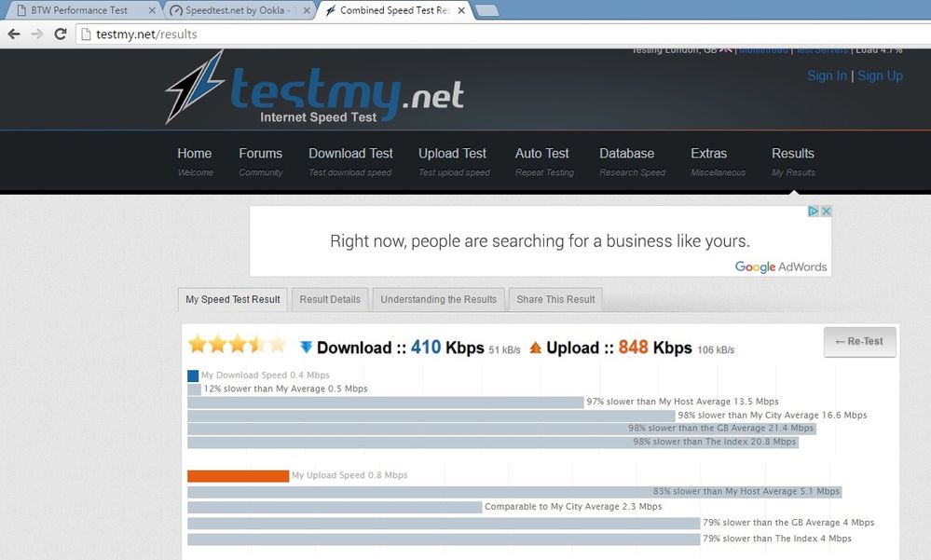
Task: Click the blue download arrow icon
Action: [x=306, y=347]
